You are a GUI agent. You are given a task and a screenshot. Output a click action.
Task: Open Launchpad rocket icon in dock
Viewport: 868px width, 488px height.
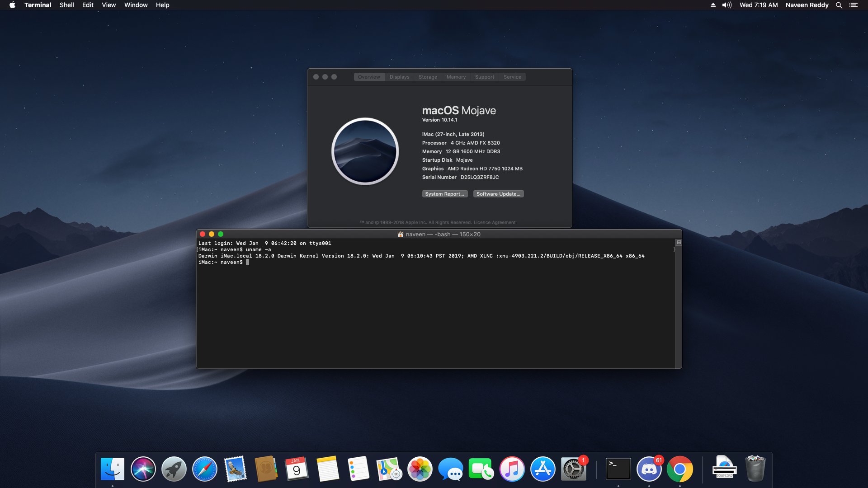[174, 469]
